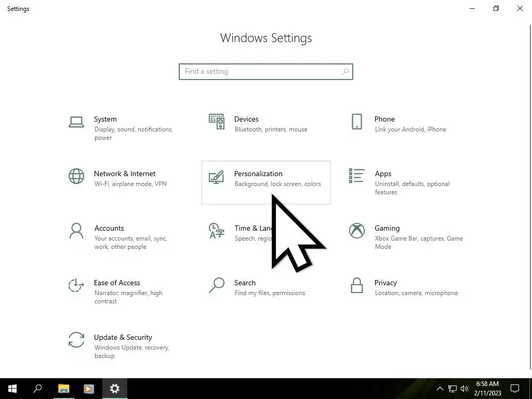Image resolution: width=532 pixels, height=399 pixels.
Task: Click the text "Bluetooth, printers, mouse"
Action: (x=271, y=129)
